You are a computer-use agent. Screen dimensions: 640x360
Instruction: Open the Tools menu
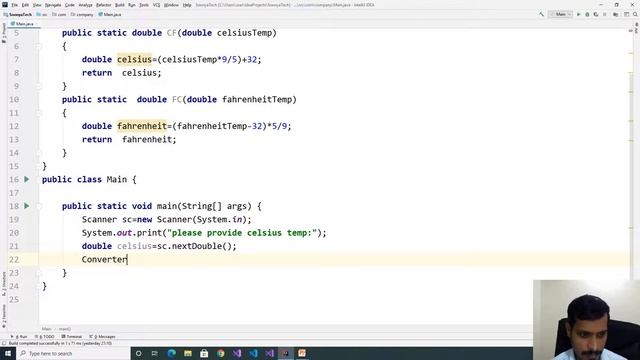[144, 5]
